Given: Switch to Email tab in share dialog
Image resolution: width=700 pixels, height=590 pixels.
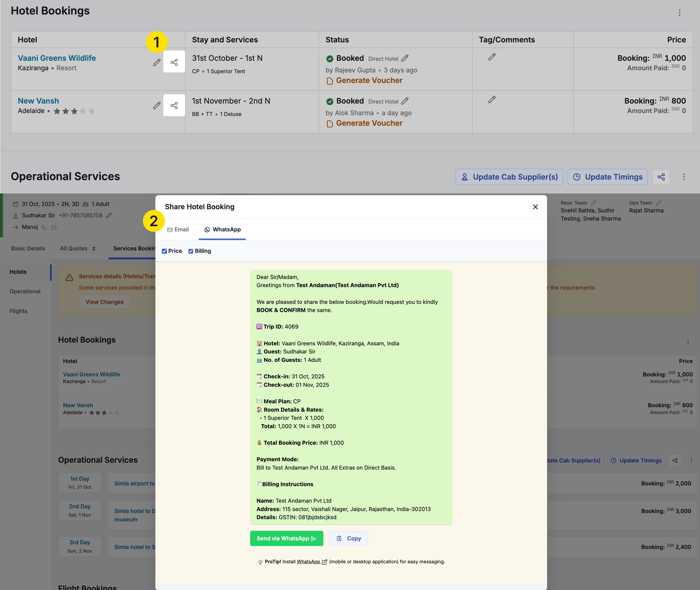Looking at the screenshot, I should [x=178, y=229].
